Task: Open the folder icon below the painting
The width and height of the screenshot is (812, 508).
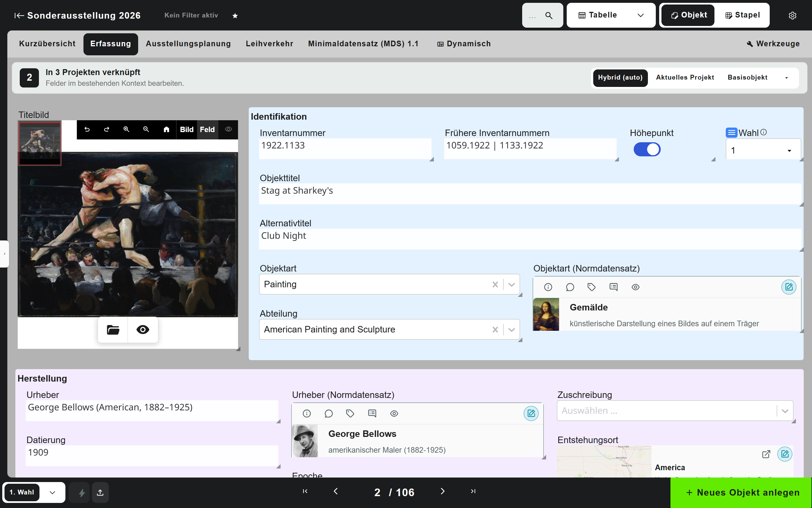Action: pyautogui.click(x=113, y=330)
